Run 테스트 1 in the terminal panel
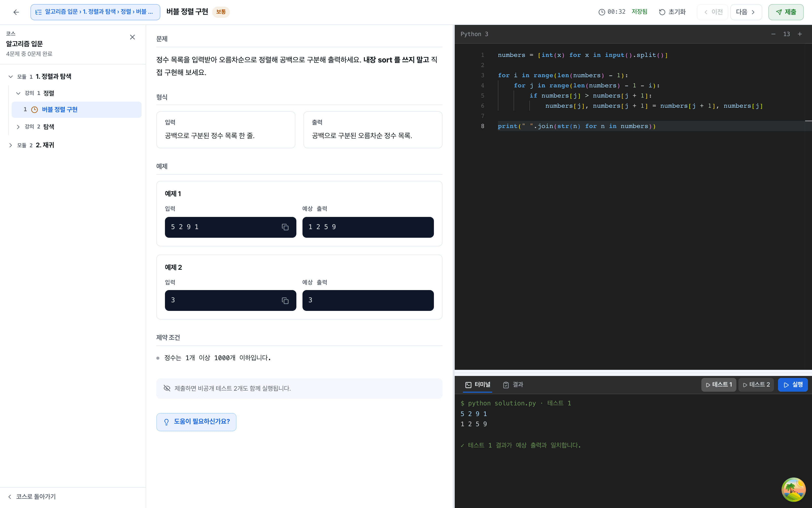The image size is (812, 508). click(x=719, y=385)
